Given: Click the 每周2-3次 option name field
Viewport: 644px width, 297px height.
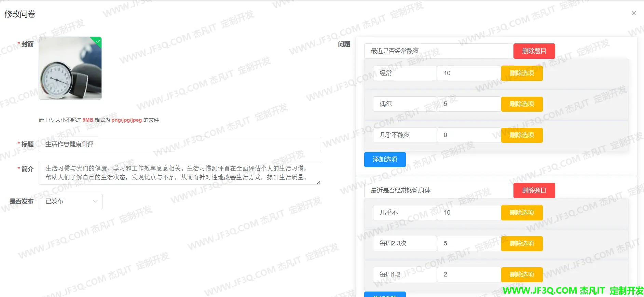Looking at the screenshot, I should [405, 243].
